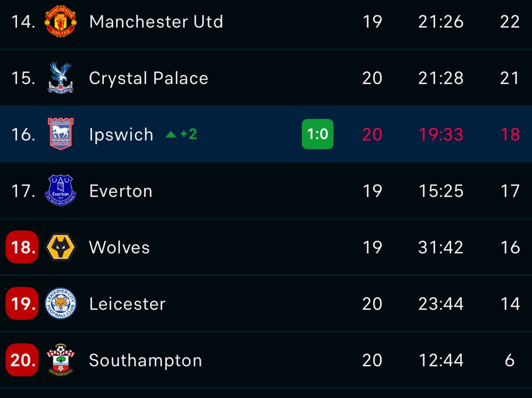
Task: Open the Everton team name link
Action: click(x=121, y=191)
